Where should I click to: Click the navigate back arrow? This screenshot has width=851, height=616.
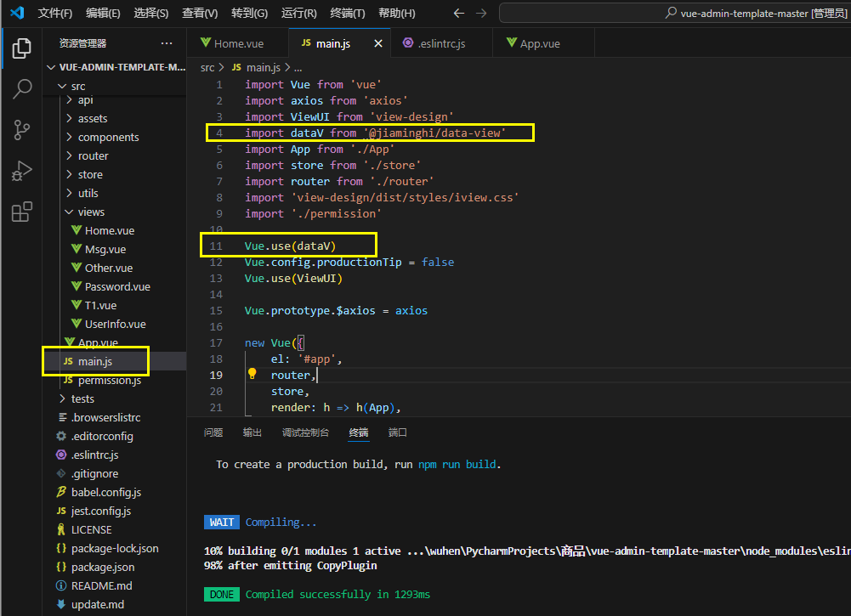(x=459, y=13)
